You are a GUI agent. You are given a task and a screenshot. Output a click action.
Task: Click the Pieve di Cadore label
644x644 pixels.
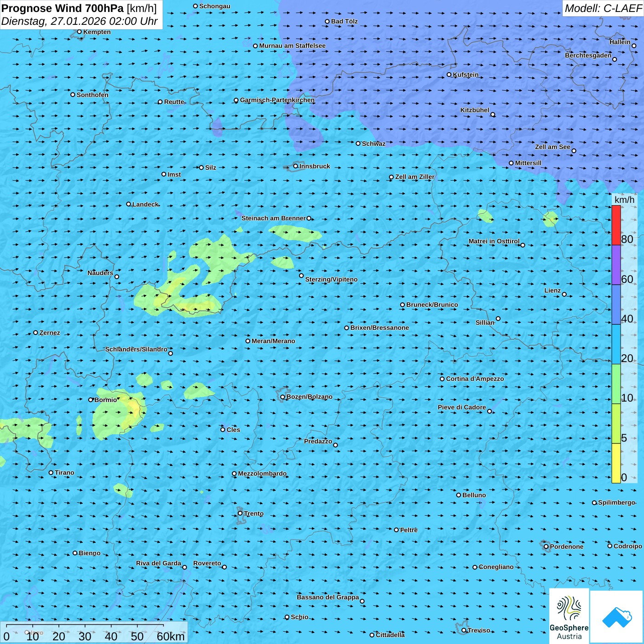tap(462, 407)
